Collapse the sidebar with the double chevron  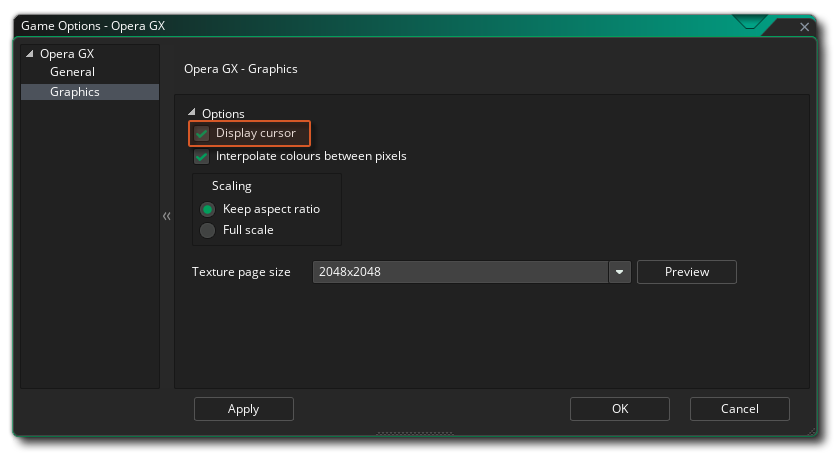coord(166,216)
